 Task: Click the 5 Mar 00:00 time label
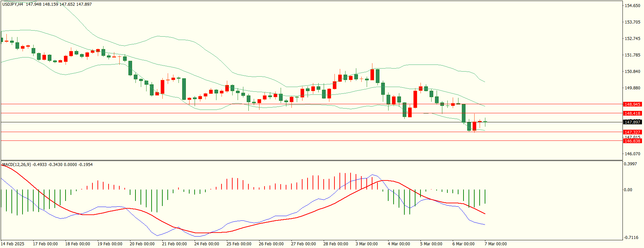click(431, 244)
